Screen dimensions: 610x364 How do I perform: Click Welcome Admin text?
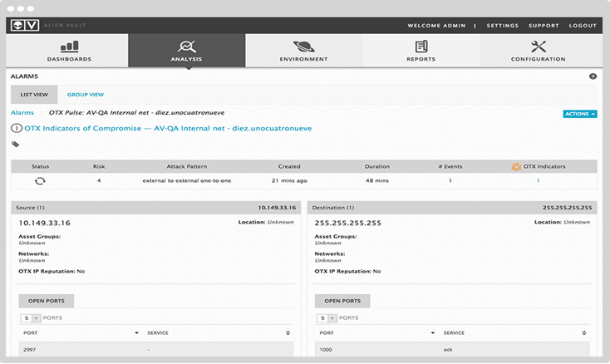pyautogui.click(x=436, y=26)
